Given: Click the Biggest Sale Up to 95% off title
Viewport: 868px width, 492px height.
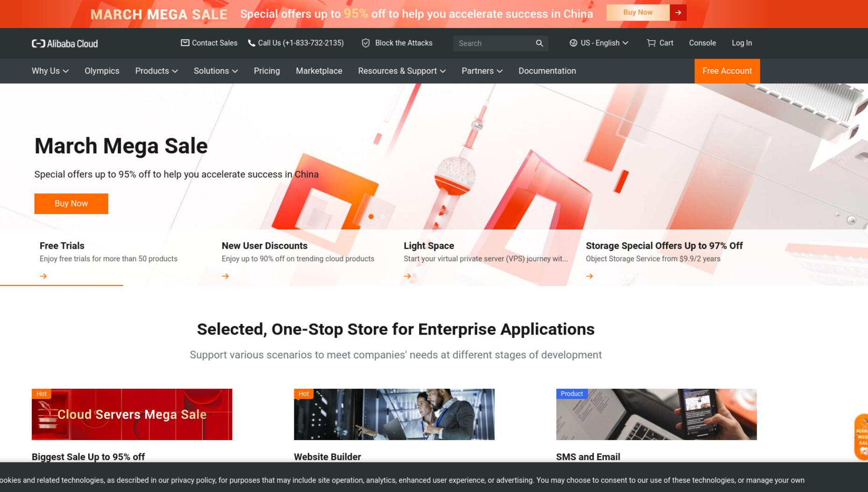Looking at the screenshot, I should pos(88,457).
